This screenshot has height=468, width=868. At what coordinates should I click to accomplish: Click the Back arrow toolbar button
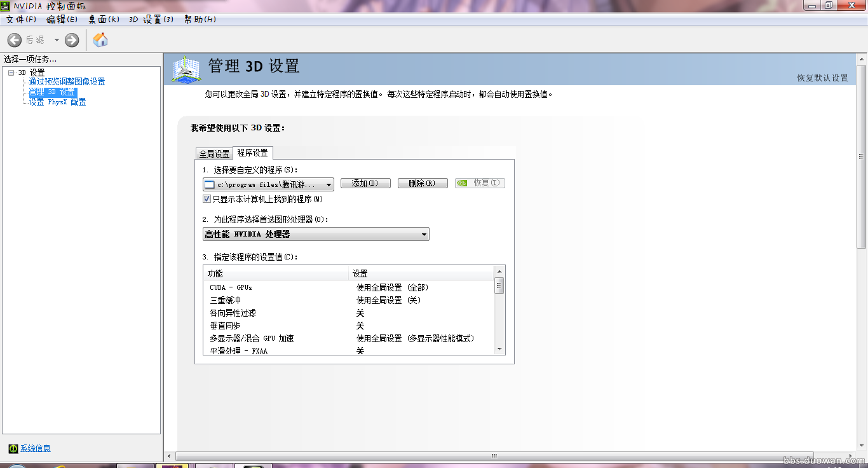pyautogui.click(x=15, y=40)
